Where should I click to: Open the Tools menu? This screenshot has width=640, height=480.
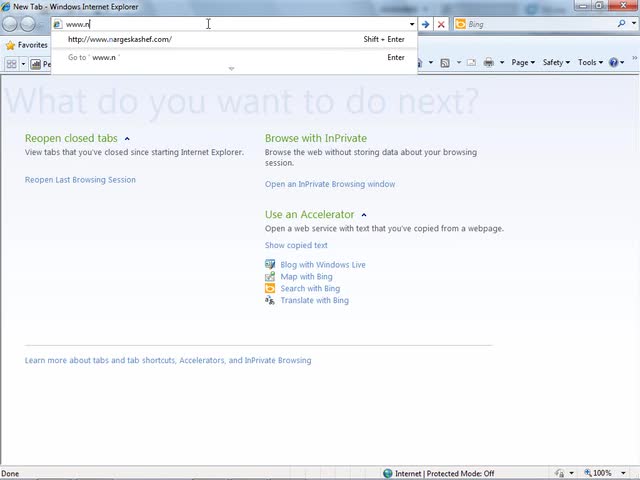[x=590, y=62]
